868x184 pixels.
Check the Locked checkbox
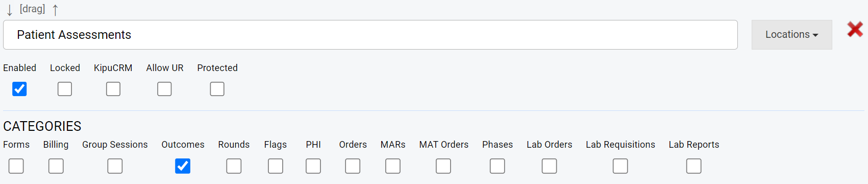point(65,89)
